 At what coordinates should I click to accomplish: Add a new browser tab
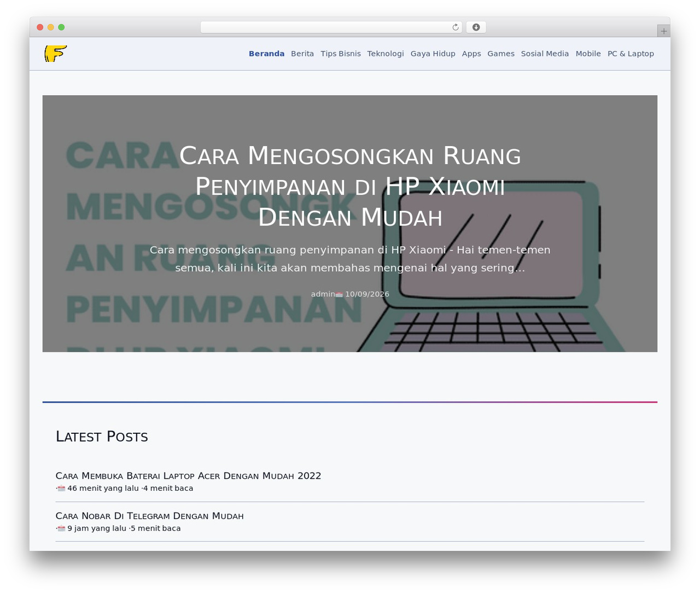663,31
